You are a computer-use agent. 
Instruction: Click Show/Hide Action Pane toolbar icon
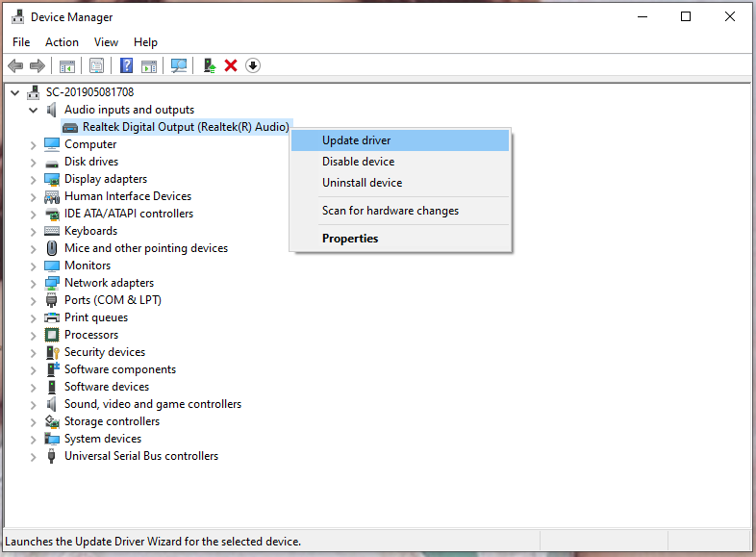point(149,65)
